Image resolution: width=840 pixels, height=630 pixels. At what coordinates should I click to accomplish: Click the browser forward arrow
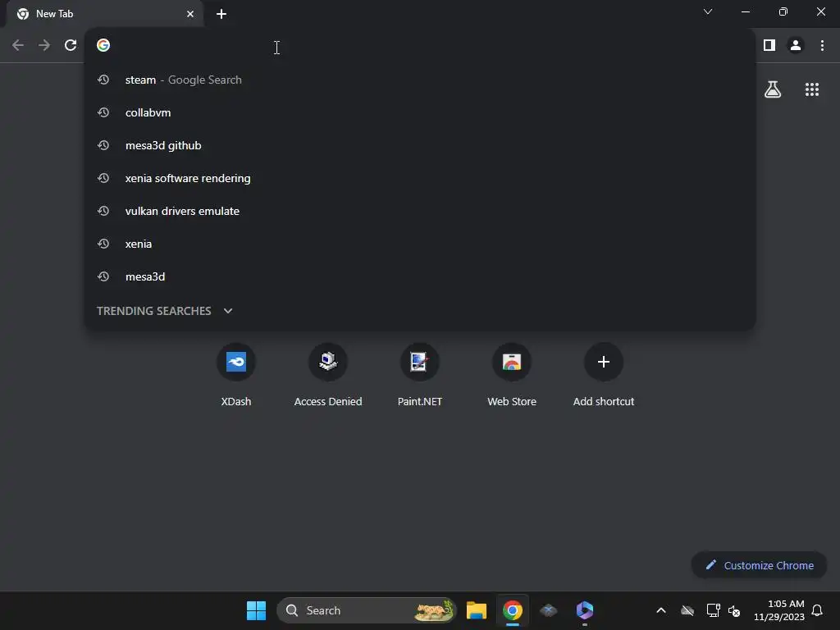pos(44,46)
